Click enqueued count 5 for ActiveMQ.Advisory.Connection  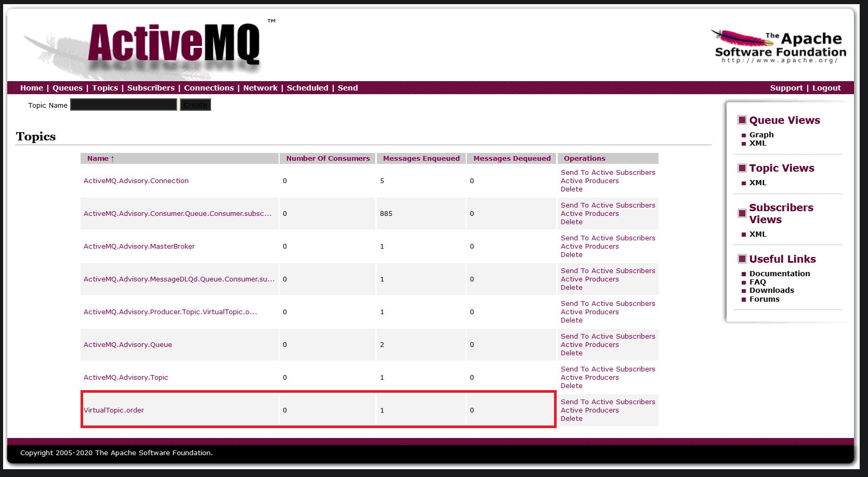382,181
